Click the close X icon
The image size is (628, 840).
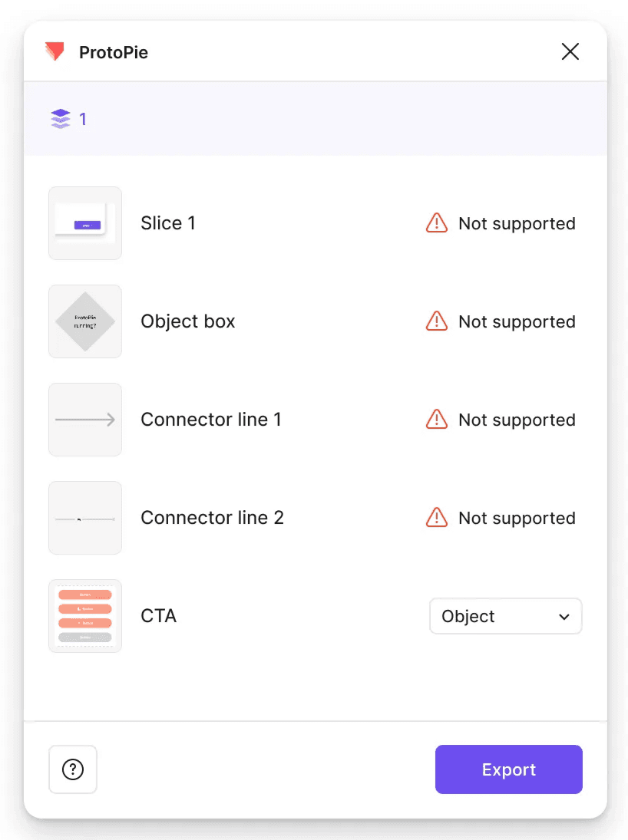point(570,51)
